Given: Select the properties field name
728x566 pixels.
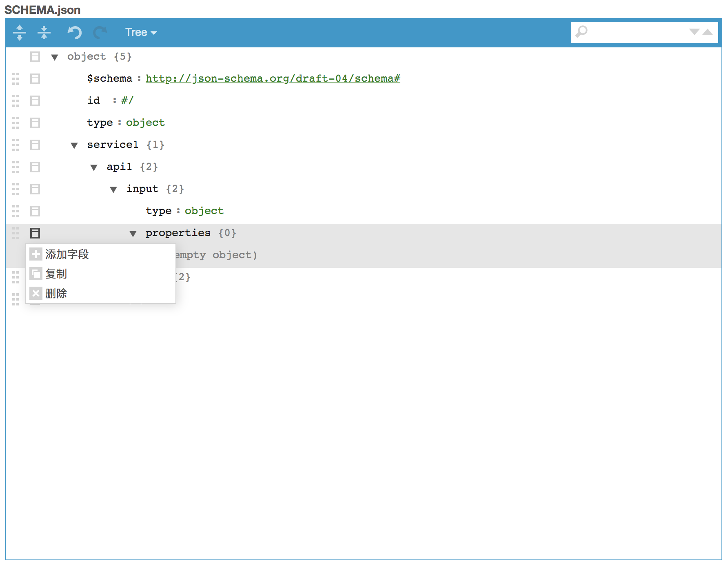Looking at the screenshot, I should coord(178,233).
